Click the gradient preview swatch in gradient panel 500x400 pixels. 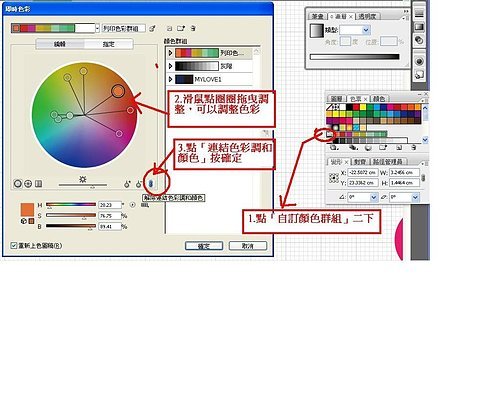tap(317, 31)
